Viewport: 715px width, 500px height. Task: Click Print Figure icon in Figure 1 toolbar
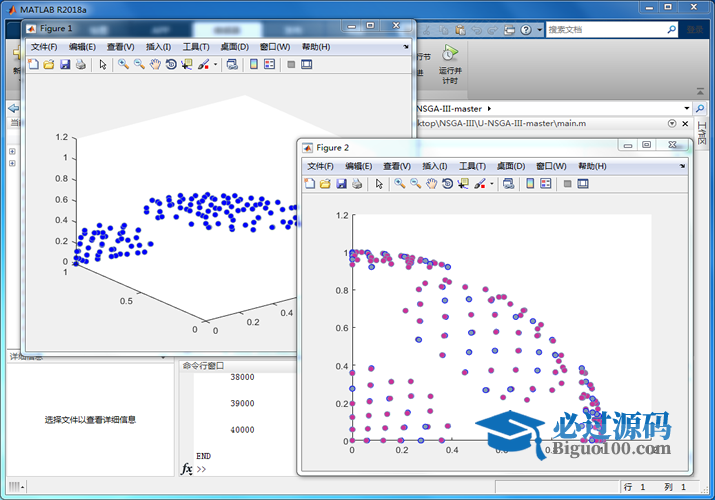(81, 65)
